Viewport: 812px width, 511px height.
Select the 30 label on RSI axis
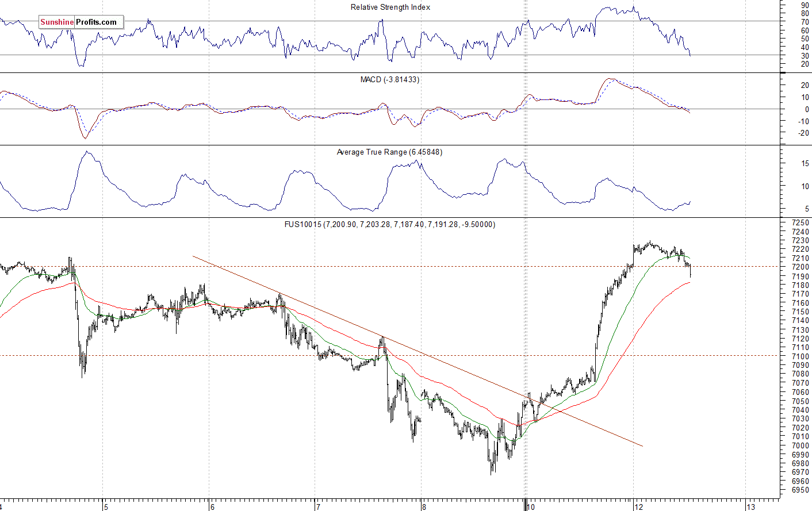tap(805, 56)
